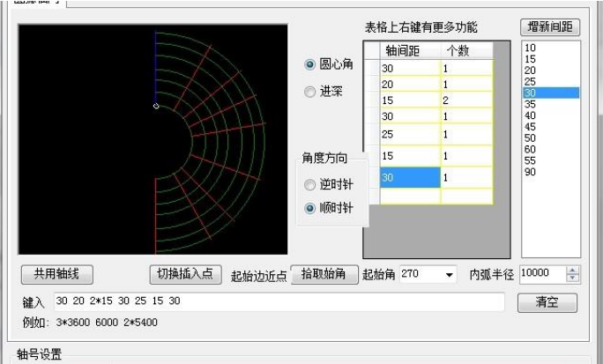Viewport: 603px width, 364px height.
Task: Click the 增新间距 button
Action: tap(550, 27)
